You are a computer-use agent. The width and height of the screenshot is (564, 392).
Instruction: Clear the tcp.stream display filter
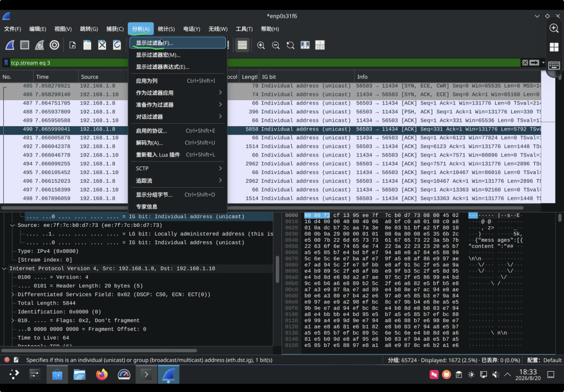click(x=525, y=63)
